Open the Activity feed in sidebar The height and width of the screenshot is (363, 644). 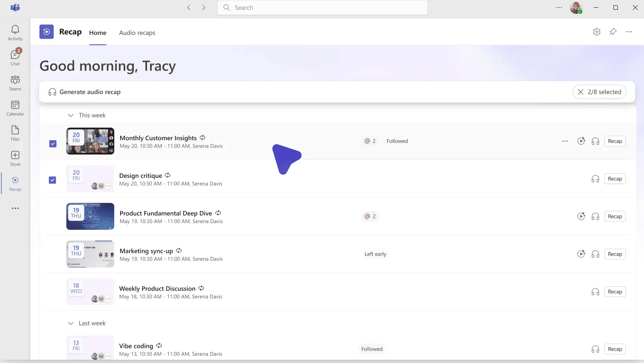coord(15,33)
